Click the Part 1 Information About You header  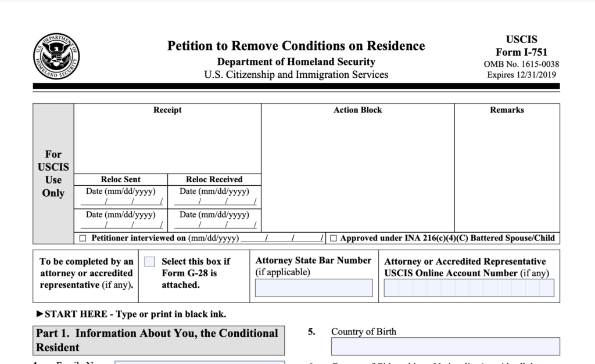159,340
